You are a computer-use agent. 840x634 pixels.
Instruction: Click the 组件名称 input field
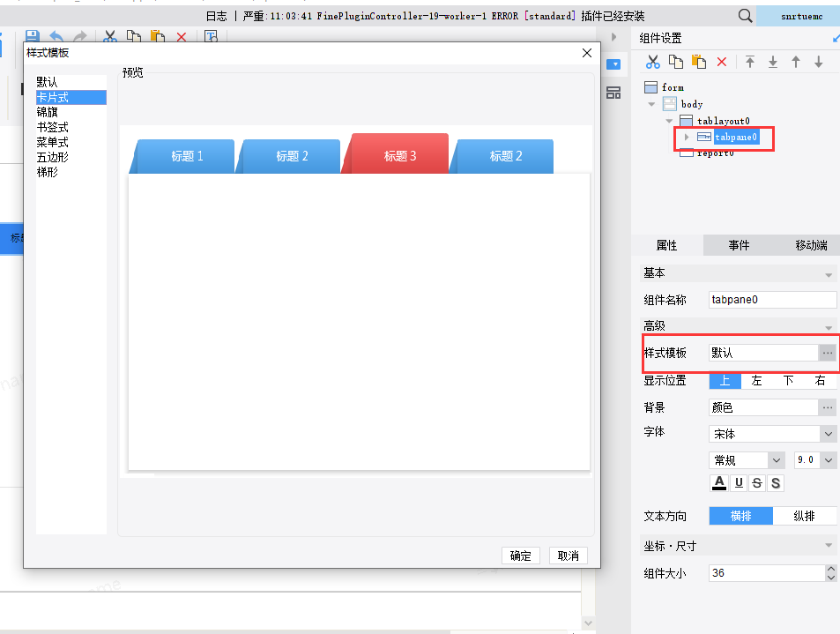pyautogui.click(x=772, y=300)
